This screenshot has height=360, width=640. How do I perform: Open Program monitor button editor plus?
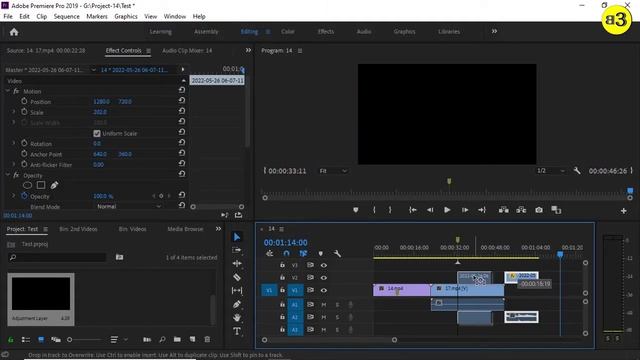[x=624, y=211]
